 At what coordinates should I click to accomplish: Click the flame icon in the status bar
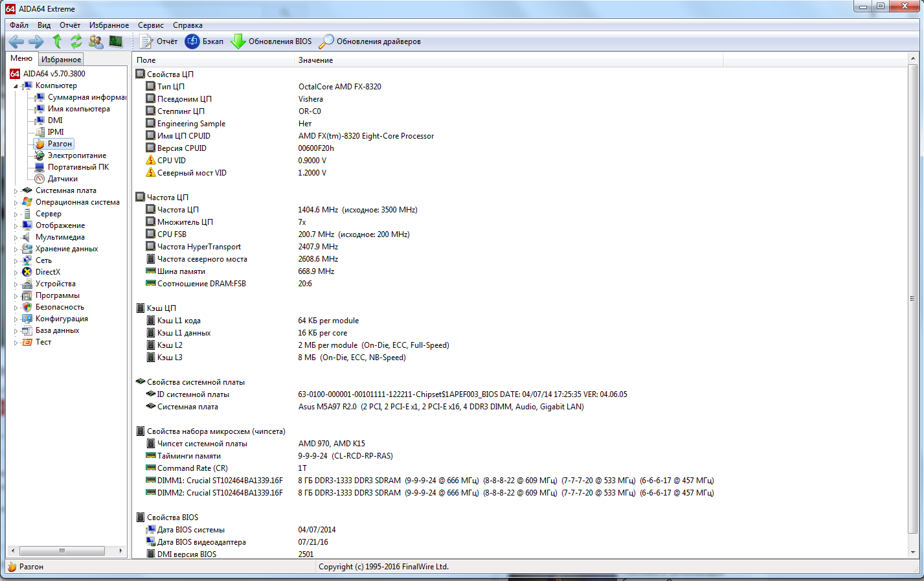pyautogui.click(x=12, y=567)
